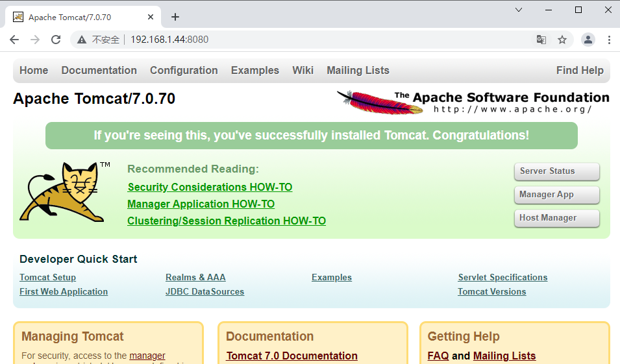The image size is (620, 364).
Task: Minimize the browser window
Action: pyautogui.click(x=549, y=10)
